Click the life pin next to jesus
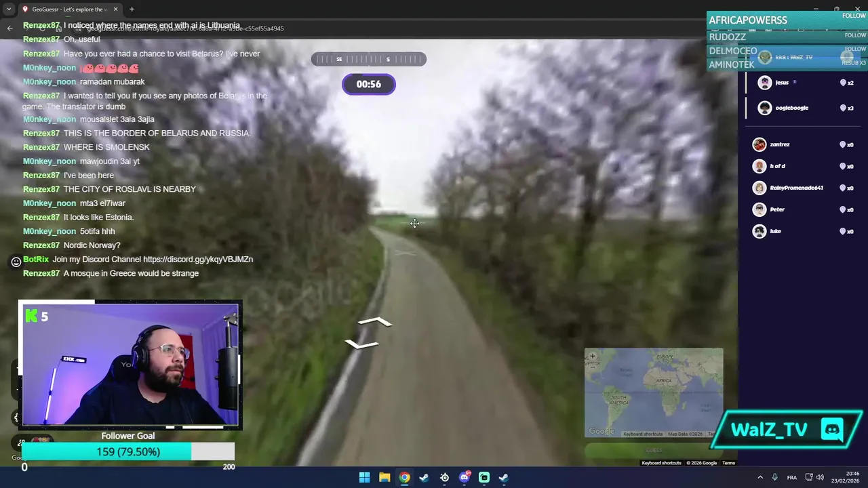 843,83
